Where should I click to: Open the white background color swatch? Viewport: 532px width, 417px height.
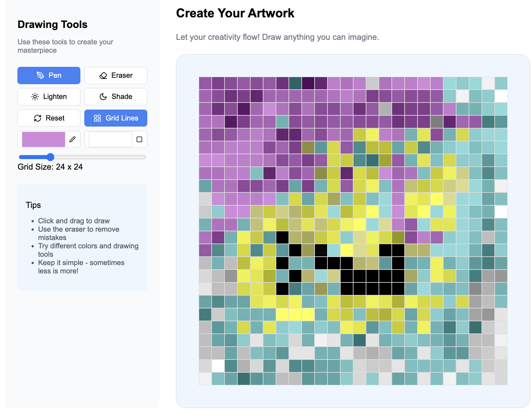(110, 139)
